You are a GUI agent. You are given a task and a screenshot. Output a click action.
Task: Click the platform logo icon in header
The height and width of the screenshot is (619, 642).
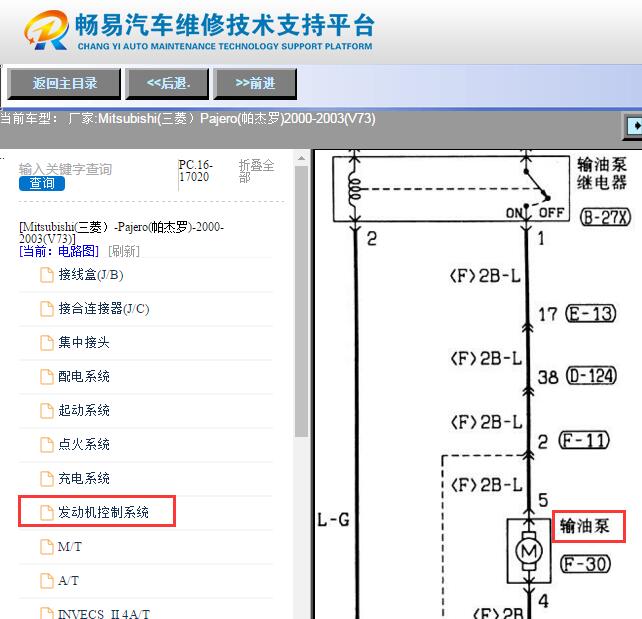click(46, 30)
